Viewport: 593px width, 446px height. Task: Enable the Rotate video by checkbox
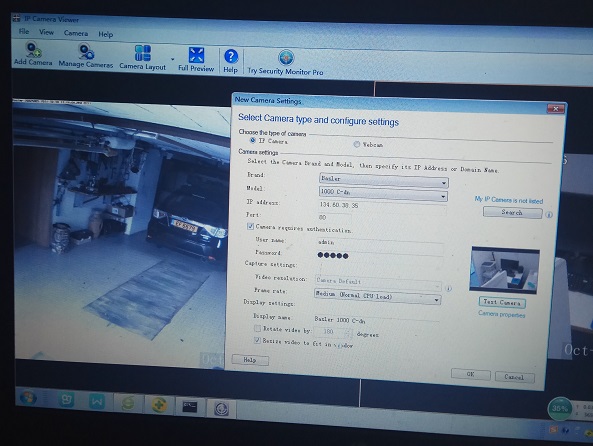point(258,328)
